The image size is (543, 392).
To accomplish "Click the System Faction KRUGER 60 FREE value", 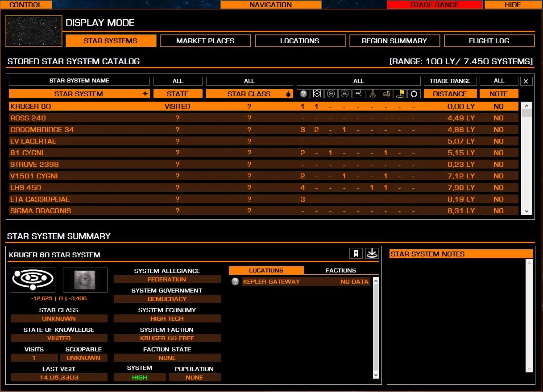I will pos(167,338).
